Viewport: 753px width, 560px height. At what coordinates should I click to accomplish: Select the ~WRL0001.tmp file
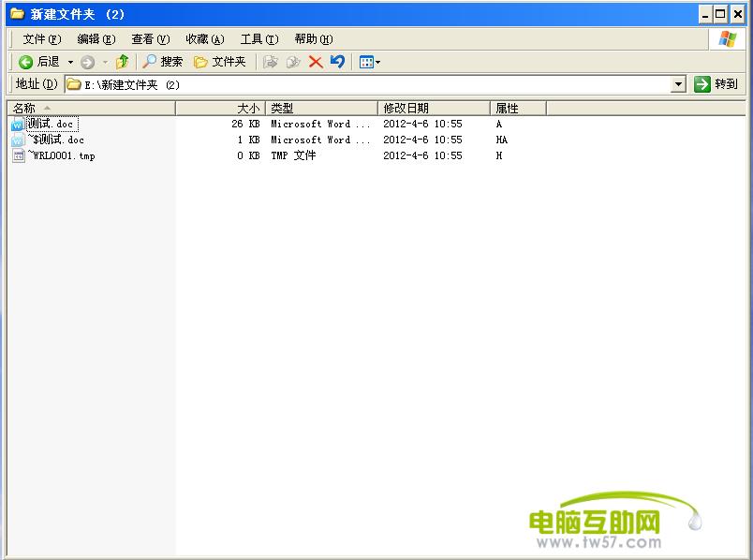pyautogui.click(x=61, y=155)
